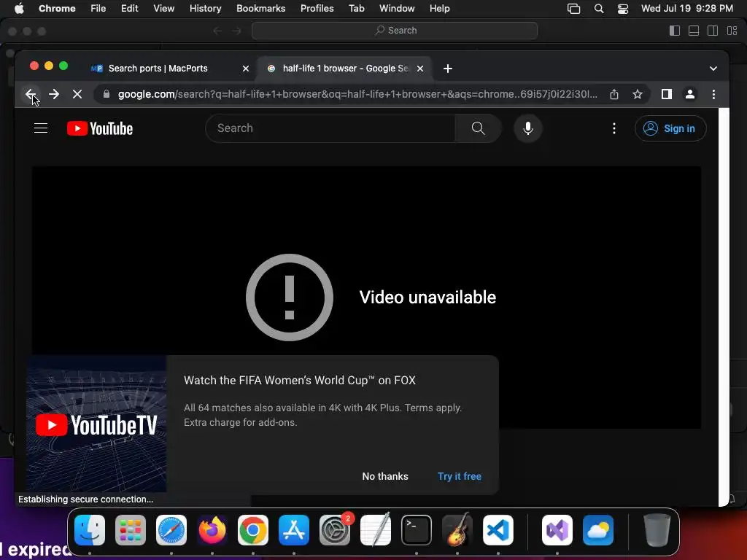Open the Help menu
The width and height of the screenshot is (747, 560).
[439, 9]
